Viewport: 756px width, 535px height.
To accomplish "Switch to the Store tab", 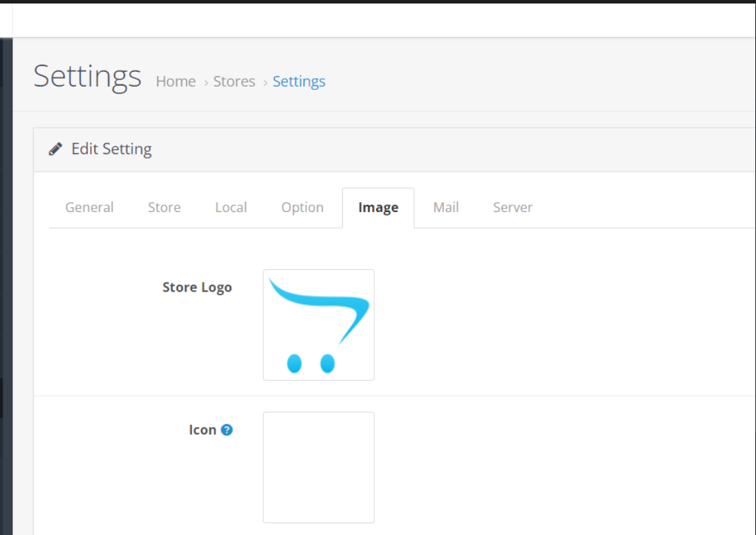I will tap(165, 207).
